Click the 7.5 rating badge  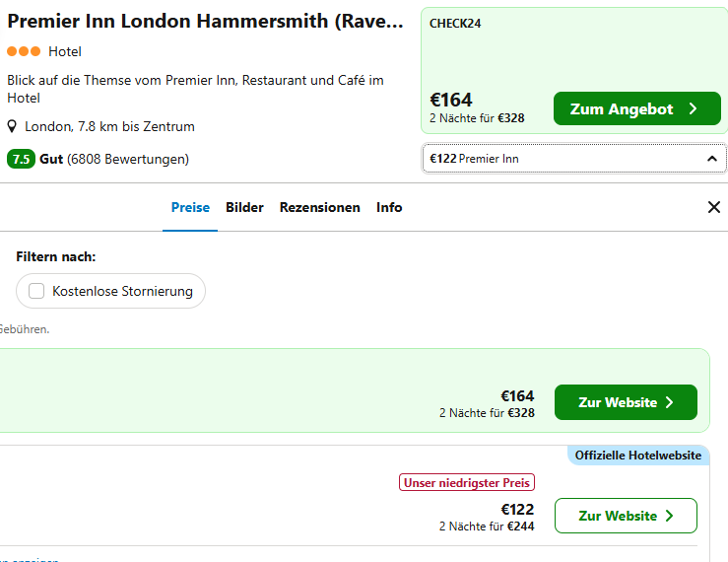[21, 159]
